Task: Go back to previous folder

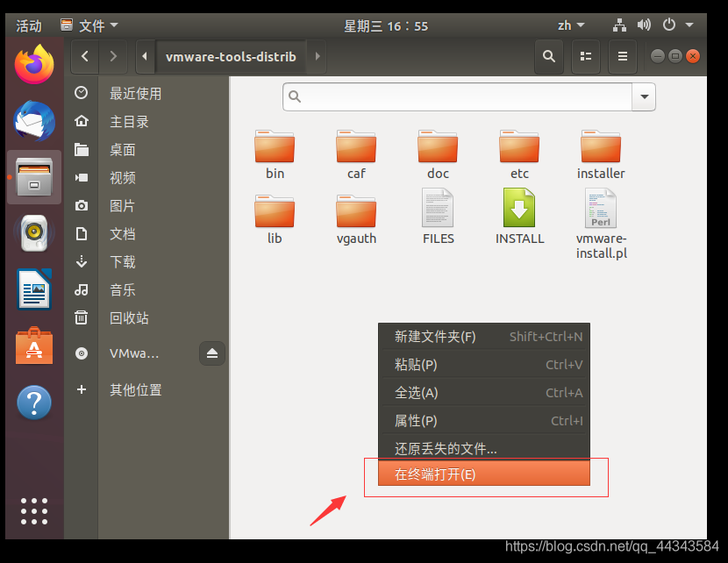Action: (x=84, y=57)
